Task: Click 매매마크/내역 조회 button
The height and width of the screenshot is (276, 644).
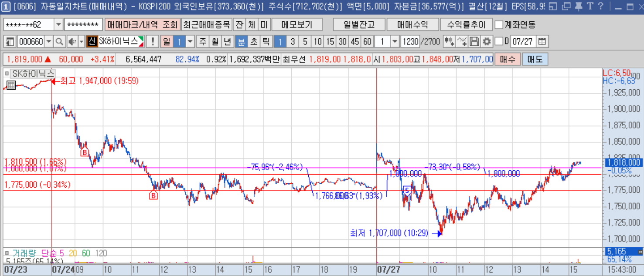Action: 142,25
